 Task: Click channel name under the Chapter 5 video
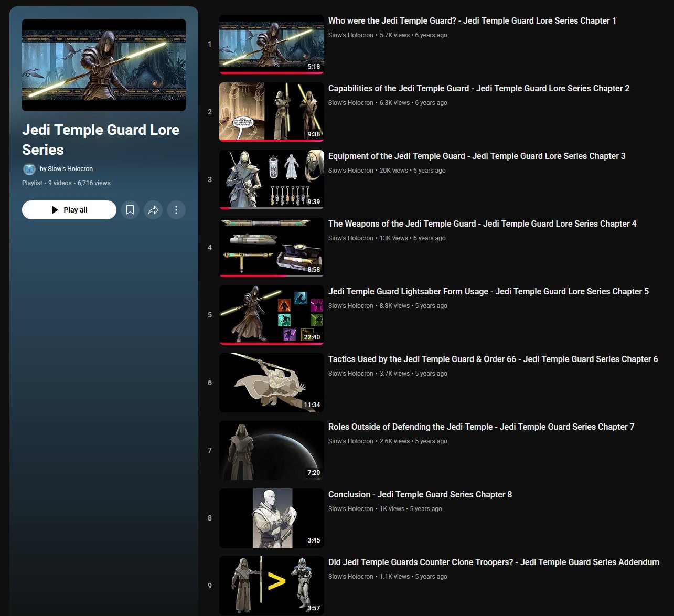point(350,306)
